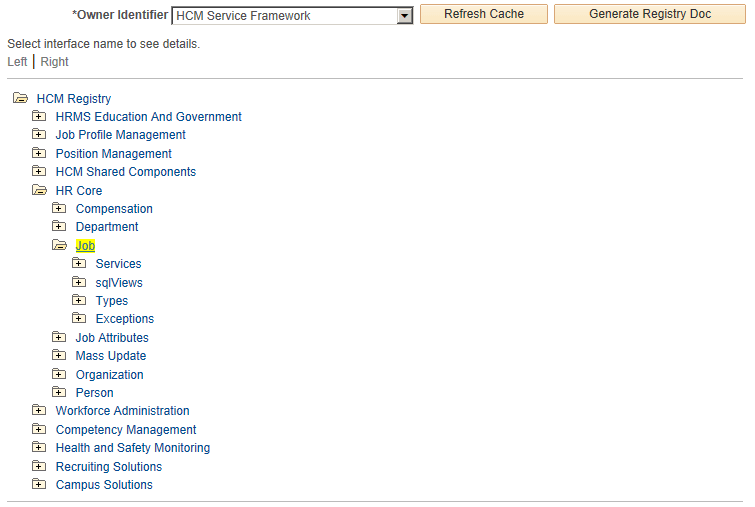755x507 pixels.
Task: Expand HCM Shared Components folder icon
Action: pyautogui.click(x=39, y=171)
